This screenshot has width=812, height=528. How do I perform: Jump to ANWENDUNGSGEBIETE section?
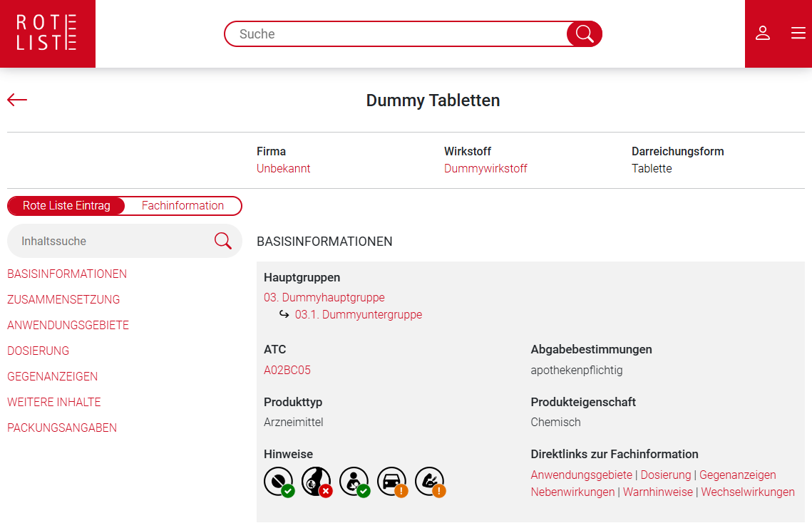click(68, 325)
